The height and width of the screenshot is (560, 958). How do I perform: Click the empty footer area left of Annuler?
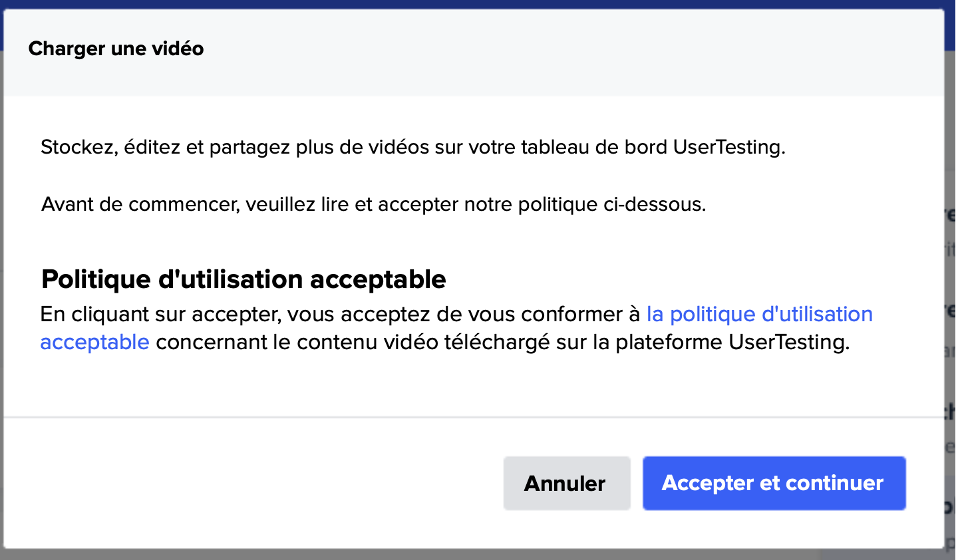pyautogui.click(x=253, y=484)
